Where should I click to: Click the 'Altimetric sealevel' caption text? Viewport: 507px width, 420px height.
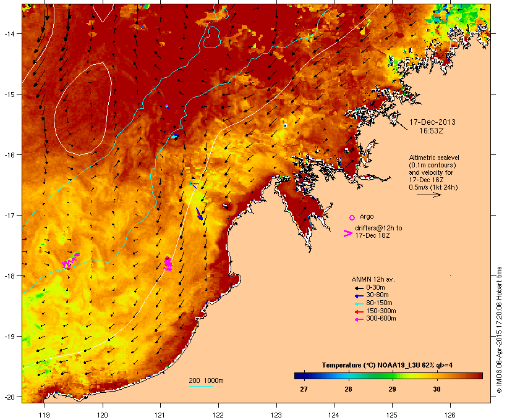pyautogui.click(x=434, y=157)
